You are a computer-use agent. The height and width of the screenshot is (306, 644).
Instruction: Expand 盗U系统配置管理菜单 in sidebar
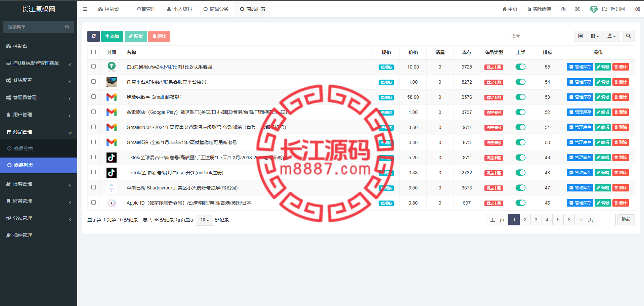pos(39,63)
